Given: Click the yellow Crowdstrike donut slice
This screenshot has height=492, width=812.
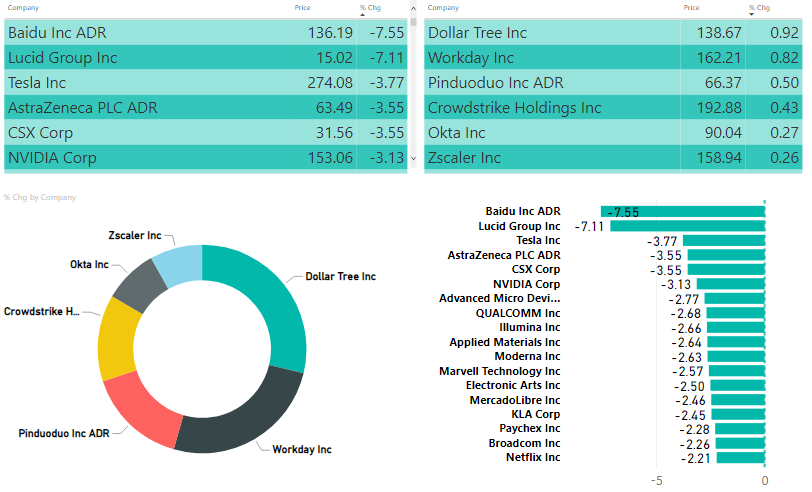Looking at the screenshot, I should [117, 339].
